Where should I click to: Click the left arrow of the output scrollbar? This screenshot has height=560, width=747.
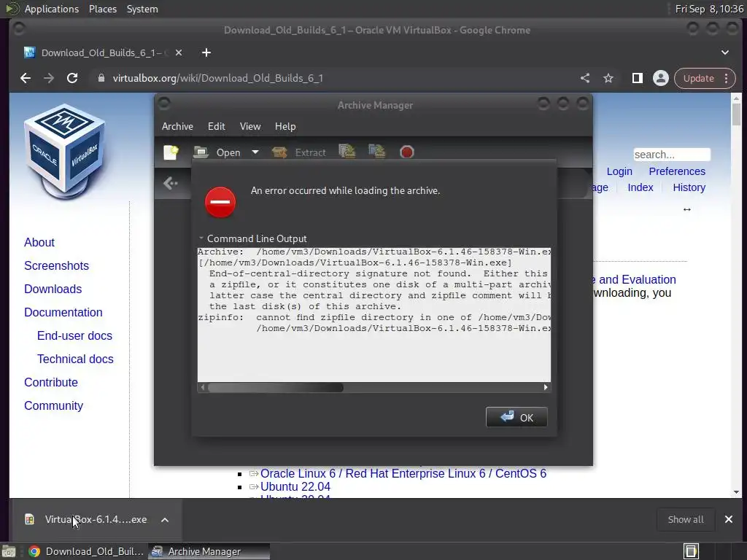click(203, 388)
